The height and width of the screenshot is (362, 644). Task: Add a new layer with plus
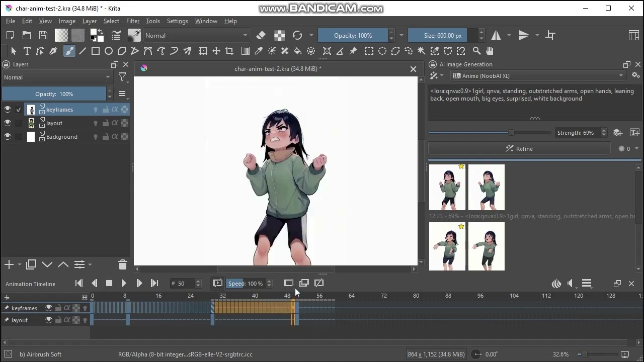tap(9, 264)
